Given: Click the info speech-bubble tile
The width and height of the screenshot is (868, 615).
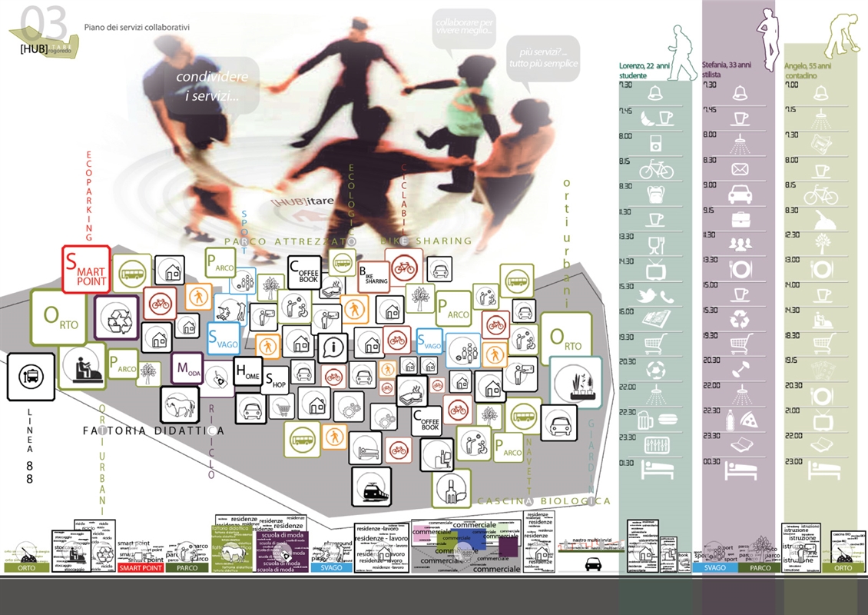Looking at the screenshot, I should pos(333,348).
